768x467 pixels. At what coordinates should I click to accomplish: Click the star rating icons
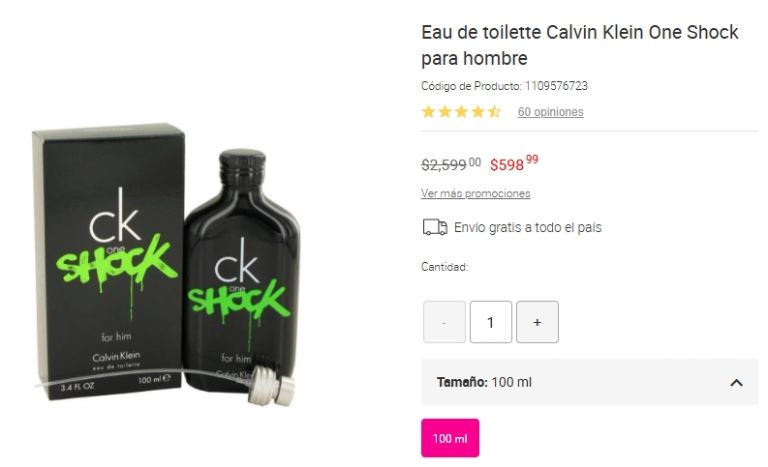(461, 112)
